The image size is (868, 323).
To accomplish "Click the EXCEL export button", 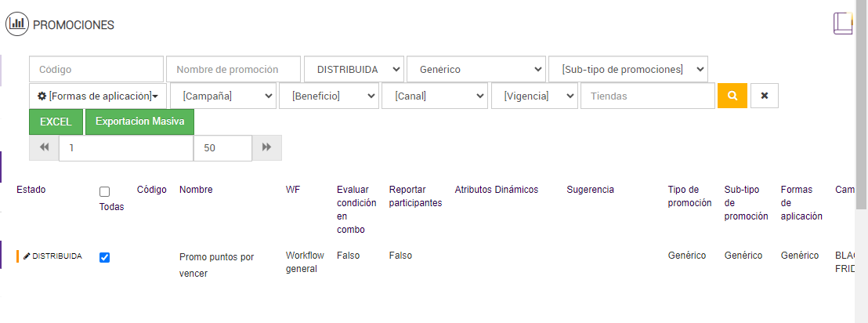I will click(56, 122).
